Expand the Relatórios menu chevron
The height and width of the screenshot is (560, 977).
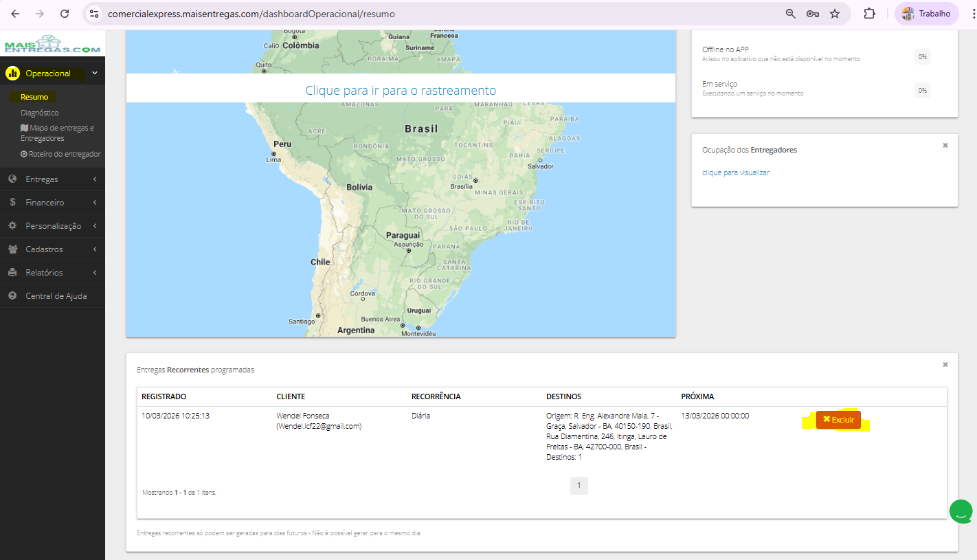tap(95, 273)
